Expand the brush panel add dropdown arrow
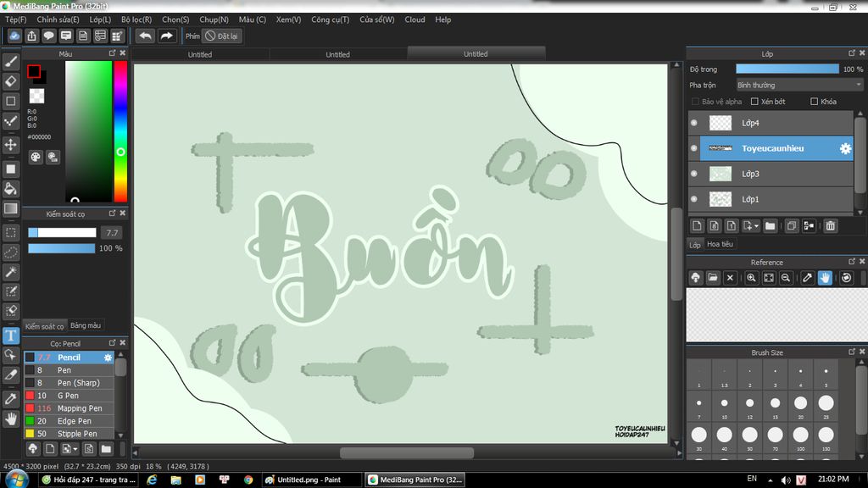Image resolution: width=868 pixels, height=488 pixels. pos(75,449)
